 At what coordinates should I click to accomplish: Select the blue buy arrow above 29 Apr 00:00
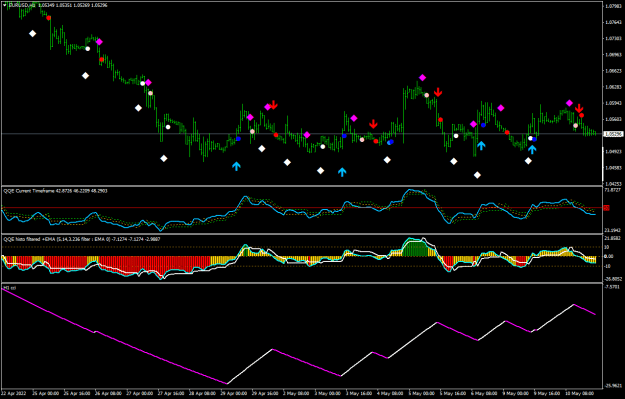[x=236, y=166]
